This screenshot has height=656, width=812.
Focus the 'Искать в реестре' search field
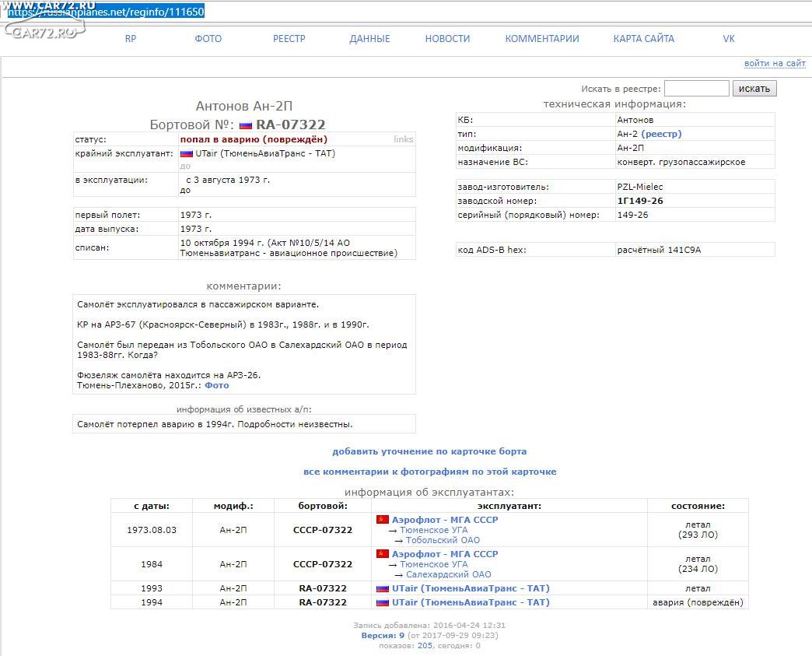pyautogui.click(x=697, y=89)
